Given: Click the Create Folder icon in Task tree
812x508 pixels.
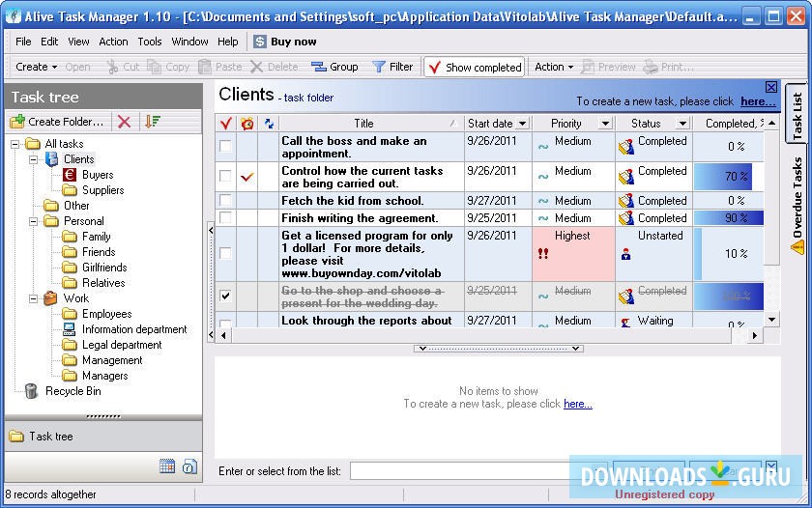Looking at the screenshot, I should [x=17, y=122].
